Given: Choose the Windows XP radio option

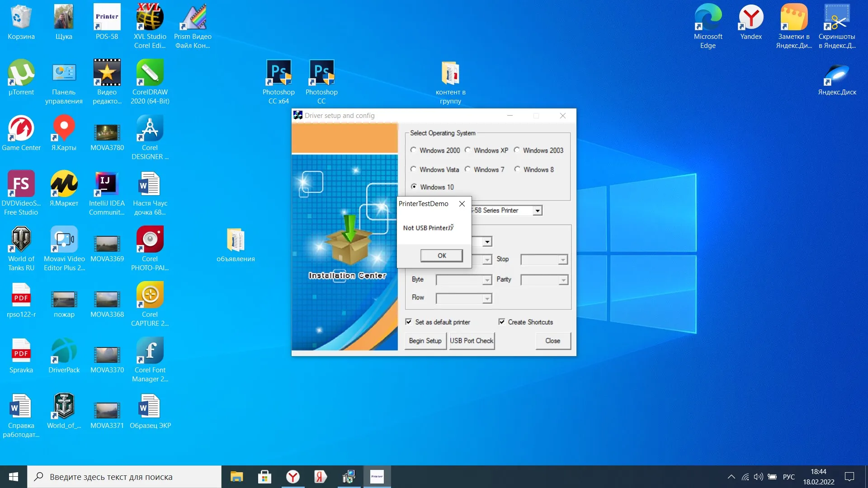Looking at the screenshot, I should pyautogui.click(x=467, y=150).
